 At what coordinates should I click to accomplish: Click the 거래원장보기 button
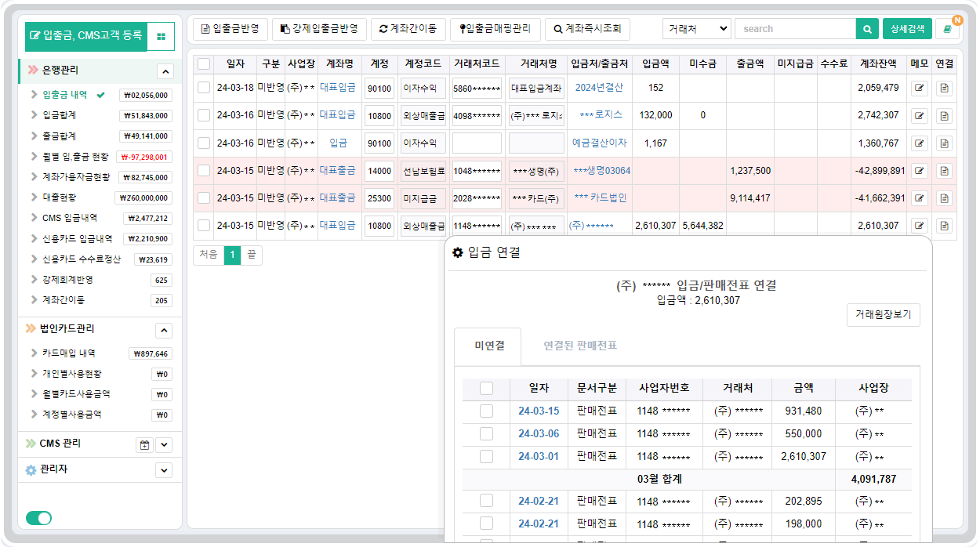[884, 315]
